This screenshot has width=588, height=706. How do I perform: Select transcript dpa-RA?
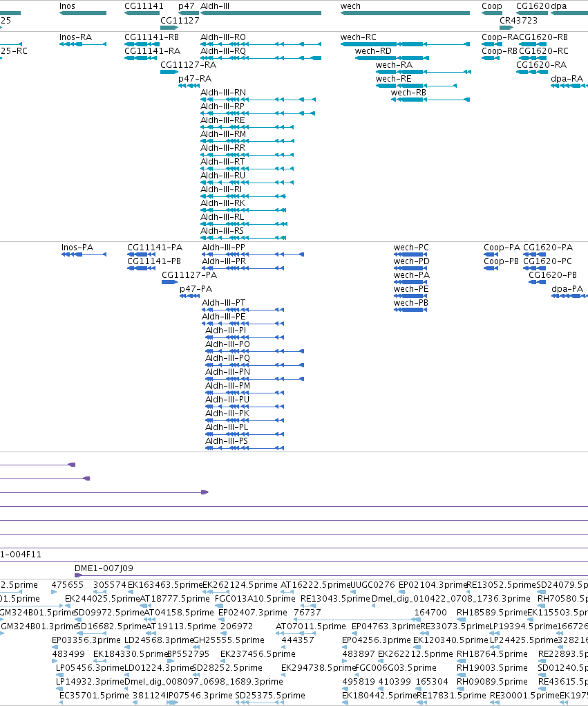click(569, 86)
